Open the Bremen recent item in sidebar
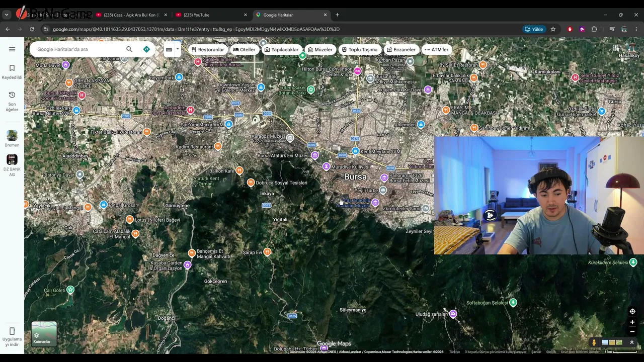Viewport: 644px width, 362px height. pyautogui.click(x=12, y=138)
